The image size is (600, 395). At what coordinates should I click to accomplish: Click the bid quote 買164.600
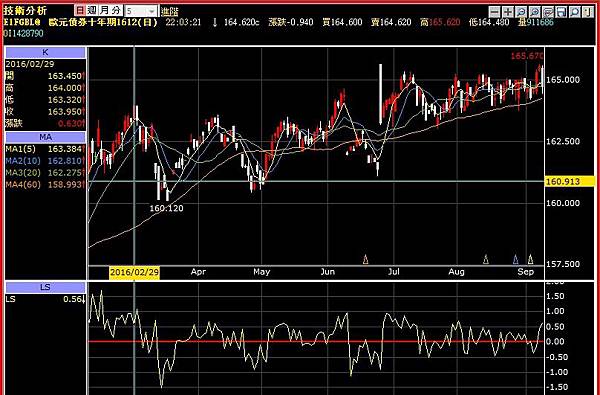[342, 23]
